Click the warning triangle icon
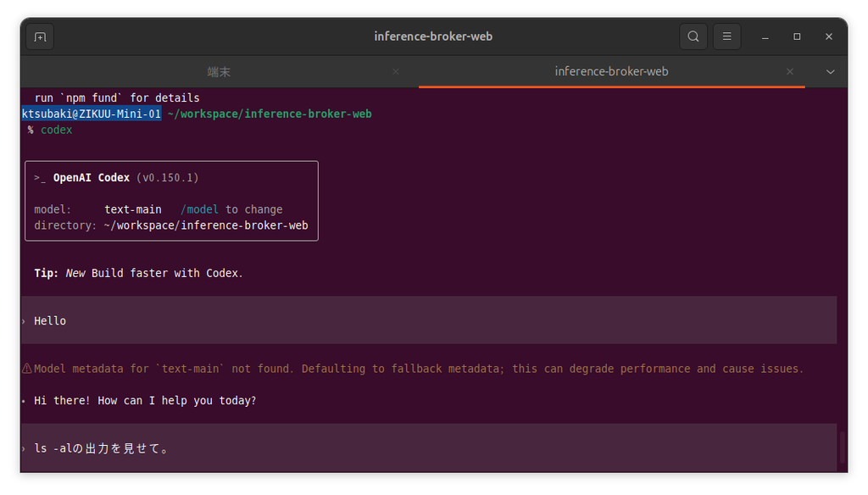This screenshot has height=495, width=868. pyautogui.click(x=26, y=369)
